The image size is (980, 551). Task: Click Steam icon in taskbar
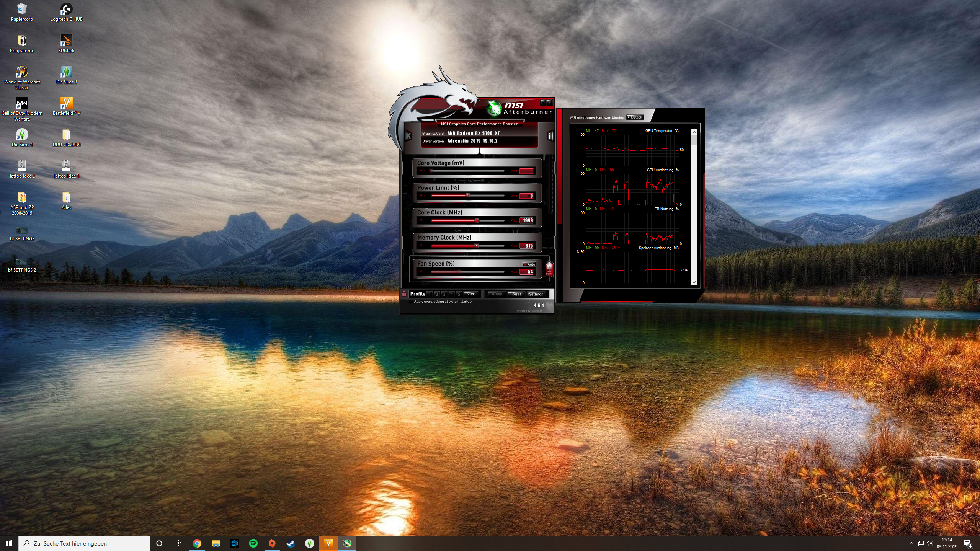click(291, 543)
